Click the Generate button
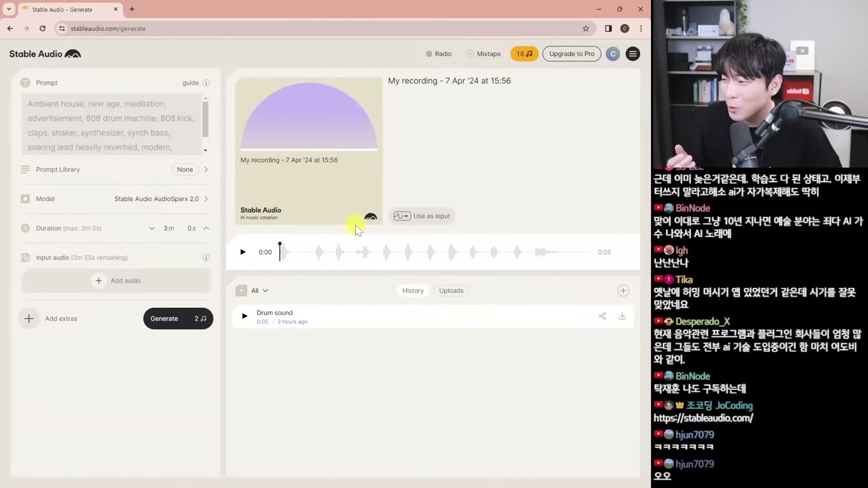Screen dimensions: 868x488 (x=178, y=319)
